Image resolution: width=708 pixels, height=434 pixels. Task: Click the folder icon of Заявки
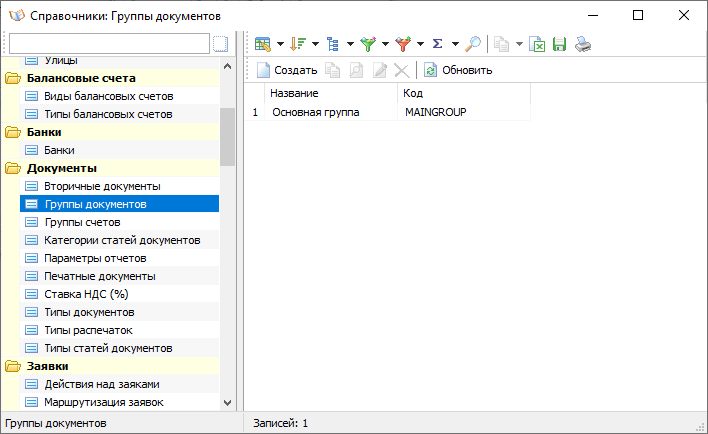pyautogui.click(x=13, y=366)
